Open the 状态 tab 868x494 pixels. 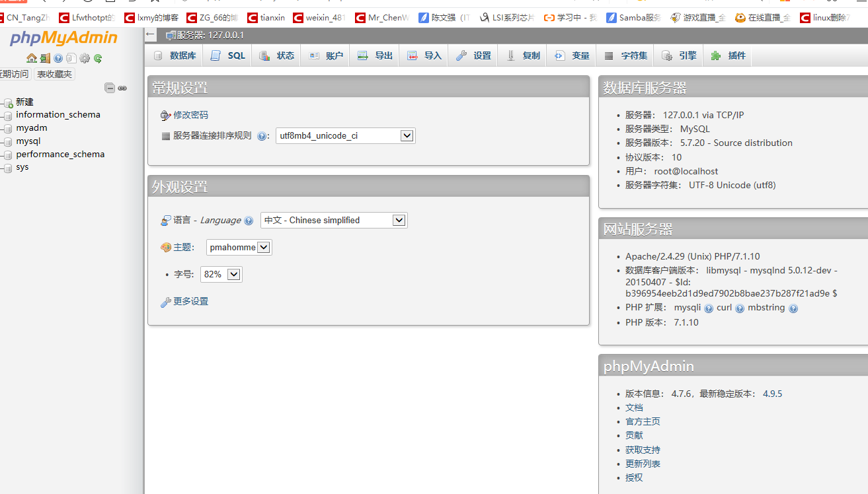coord(277,55)
